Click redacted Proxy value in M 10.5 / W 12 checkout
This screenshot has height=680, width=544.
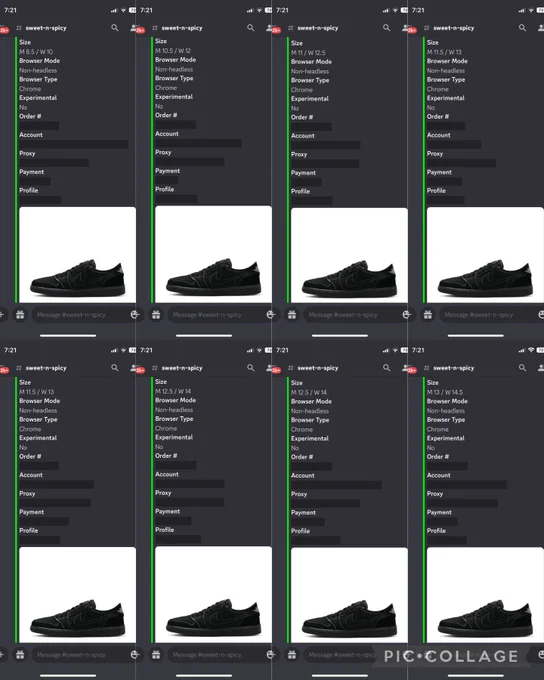click(x=190, y=162)
